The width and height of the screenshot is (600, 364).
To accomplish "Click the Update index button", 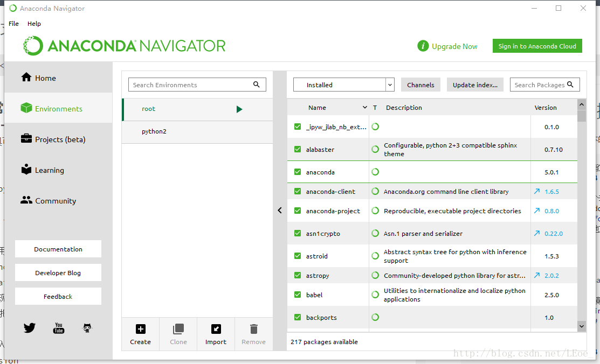I will pyautogui.click(x=475, y=85).
